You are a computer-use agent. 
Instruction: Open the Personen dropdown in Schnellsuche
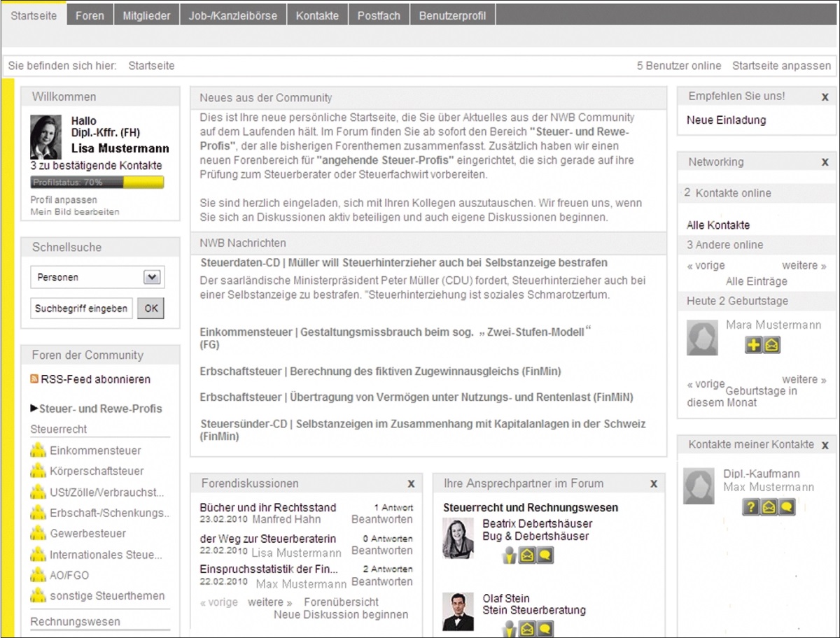click(x=152, y=277)
